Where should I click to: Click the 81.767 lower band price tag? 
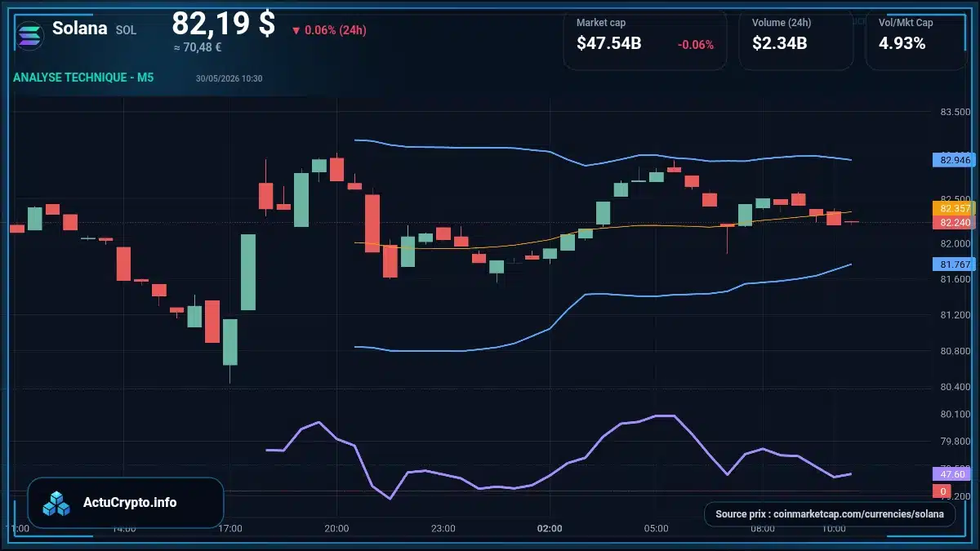tap(955, 264)
